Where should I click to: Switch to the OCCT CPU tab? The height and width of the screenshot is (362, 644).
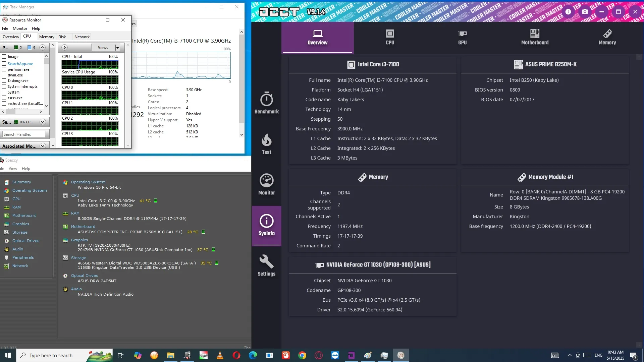click(x=390, y=37)
